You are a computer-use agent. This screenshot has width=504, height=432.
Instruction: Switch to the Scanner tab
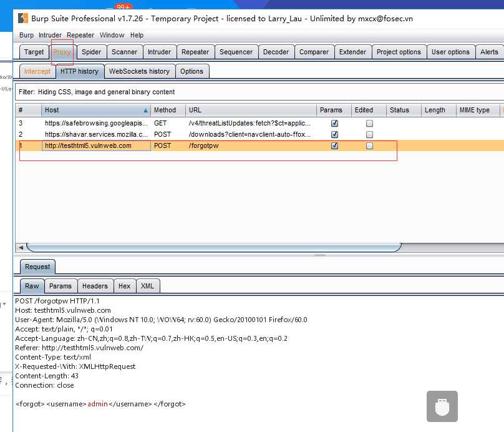click(124, 52)
